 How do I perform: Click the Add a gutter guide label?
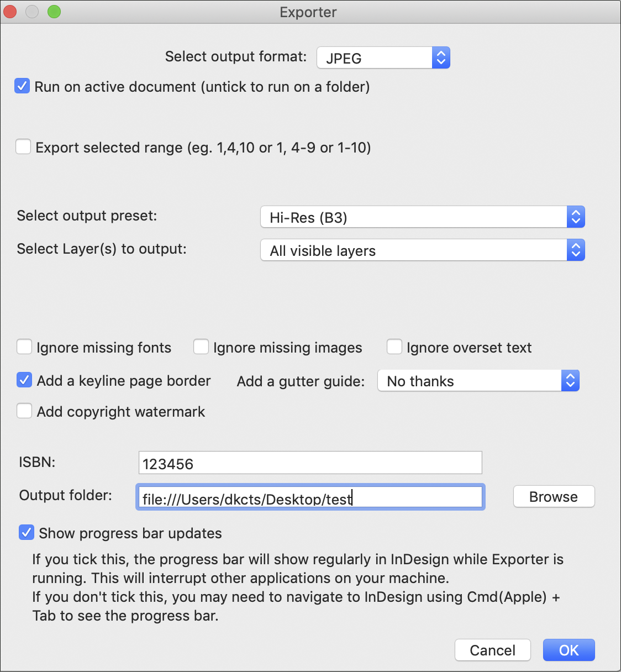tap(301, 381)
